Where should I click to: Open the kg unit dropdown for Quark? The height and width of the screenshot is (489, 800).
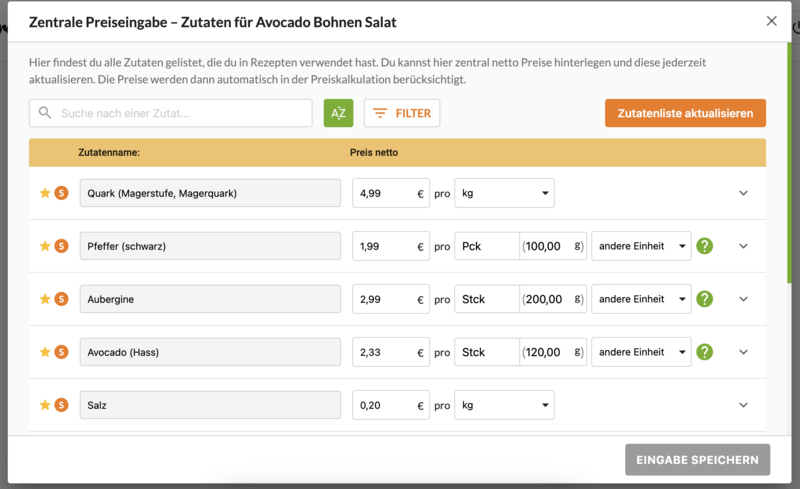504,193
